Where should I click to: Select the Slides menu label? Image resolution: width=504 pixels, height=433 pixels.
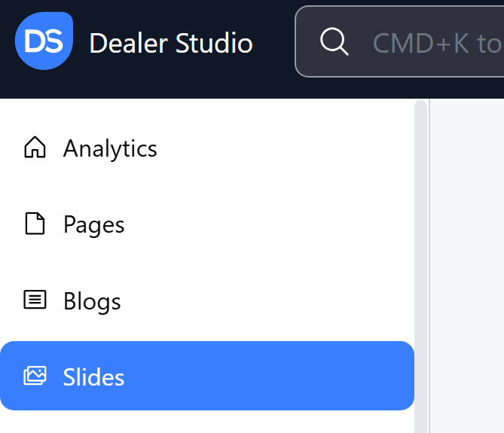(93, 377)
